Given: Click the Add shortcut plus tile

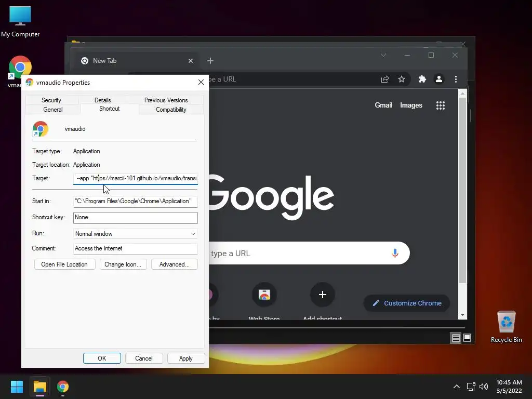Looking at the screenshot, I should 322,295.
